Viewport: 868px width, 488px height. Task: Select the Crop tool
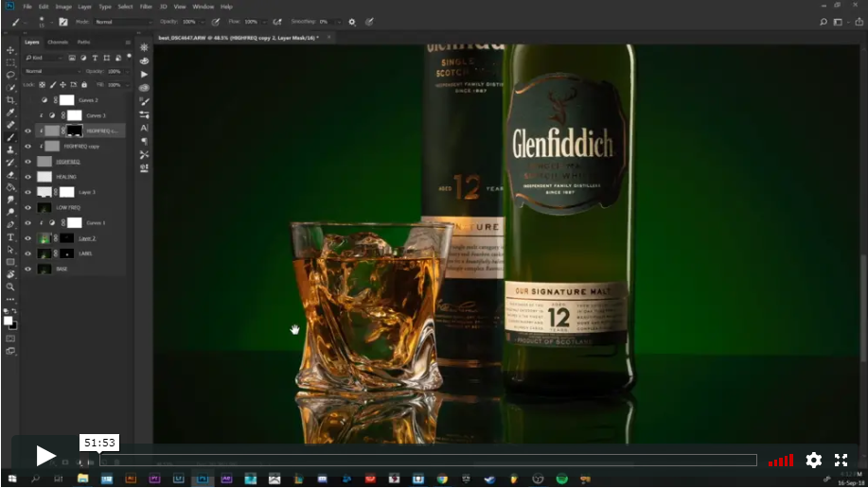click(x=10, y=99)
